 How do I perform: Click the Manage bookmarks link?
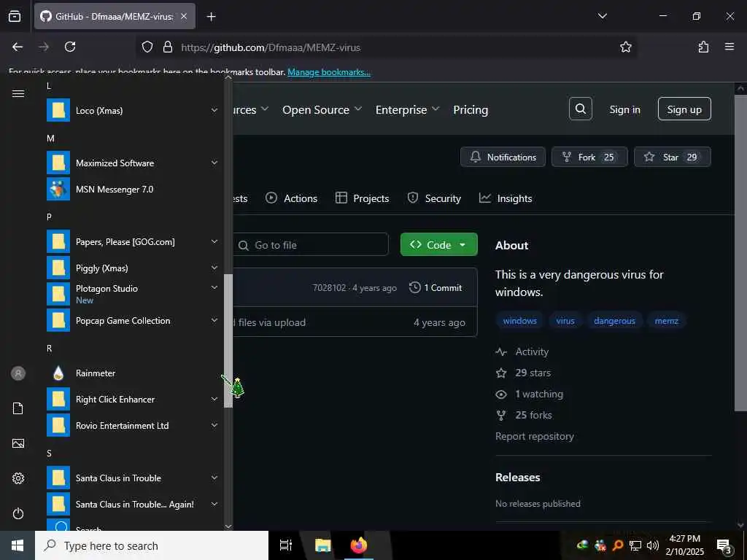[x=329, y=72]
